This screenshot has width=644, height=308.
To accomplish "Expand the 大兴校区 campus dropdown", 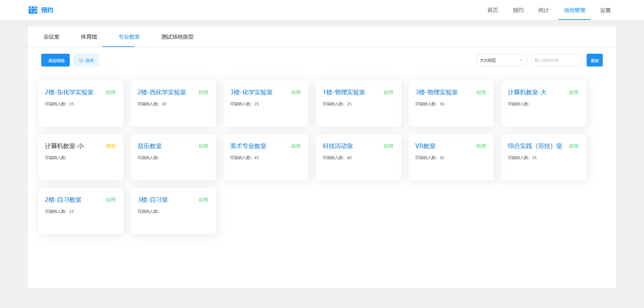I will tap(501, 60).
